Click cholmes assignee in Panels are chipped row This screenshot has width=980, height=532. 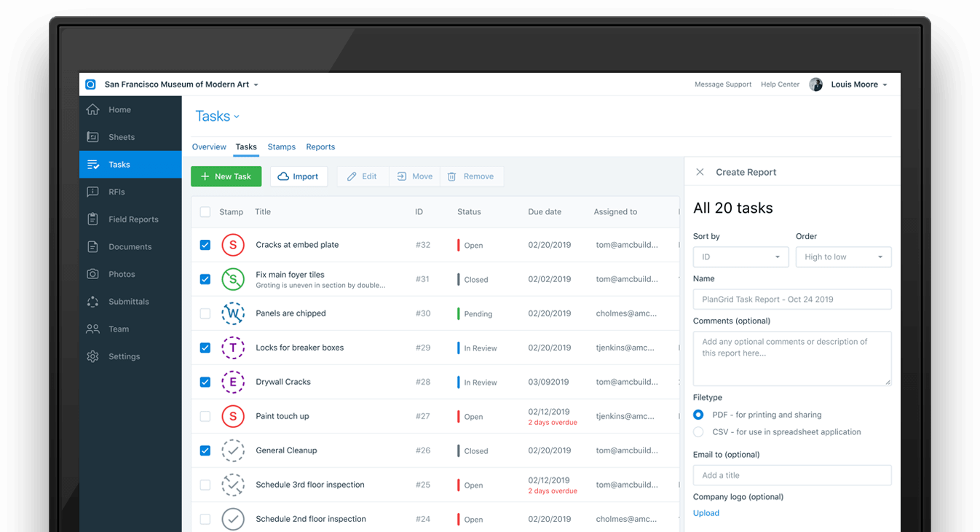click(x=626, y=313)
